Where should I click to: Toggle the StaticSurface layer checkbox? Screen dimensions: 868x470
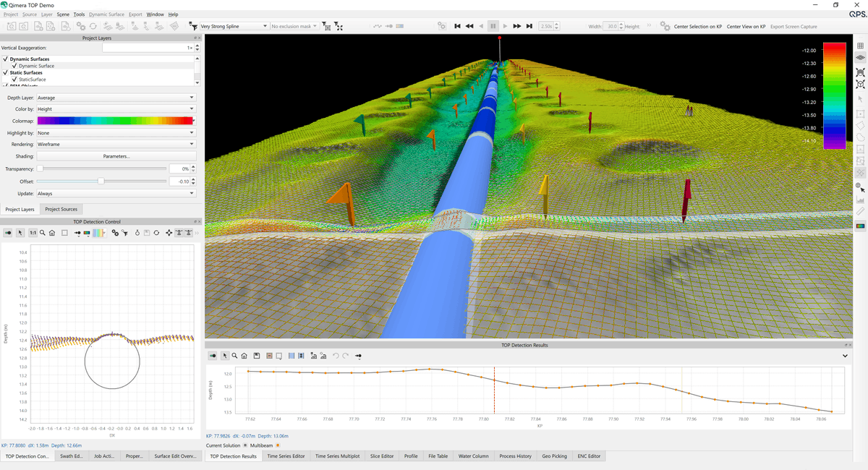click(14, 80)
